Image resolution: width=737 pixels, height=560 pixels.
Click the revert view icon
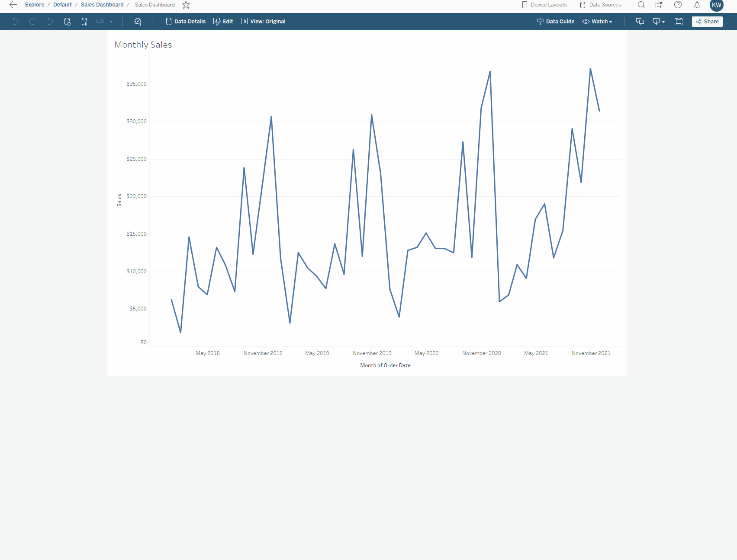pos(50,22)
